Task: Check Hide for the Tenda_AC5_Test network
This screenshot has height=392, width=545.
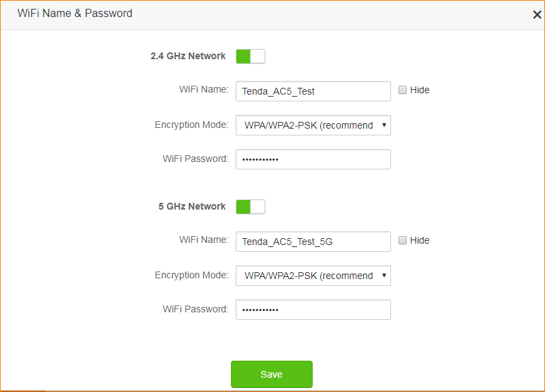Action: pyautogui.click(x=403, y=90)
